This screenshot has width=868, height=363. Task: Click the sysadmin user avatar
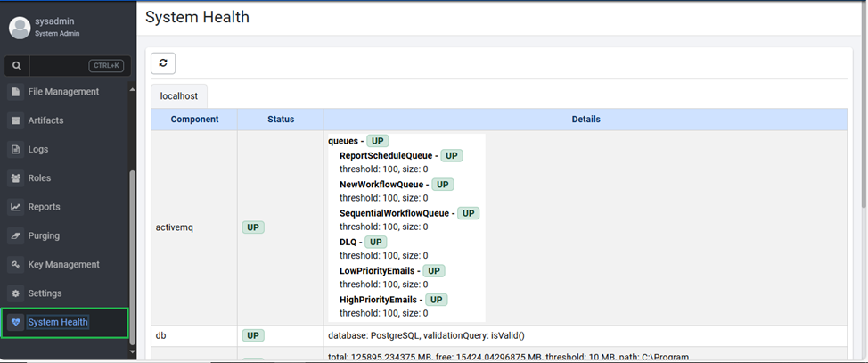point(20,27)
